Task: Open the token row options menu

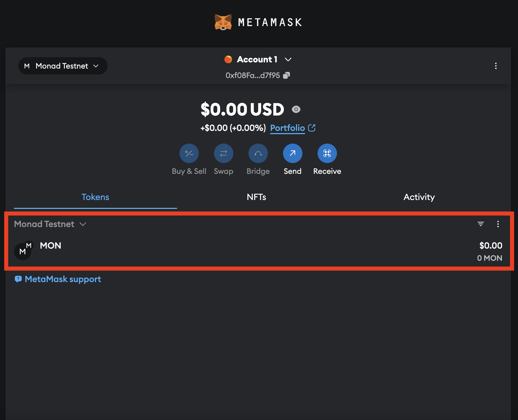Action: click(498, 224)
